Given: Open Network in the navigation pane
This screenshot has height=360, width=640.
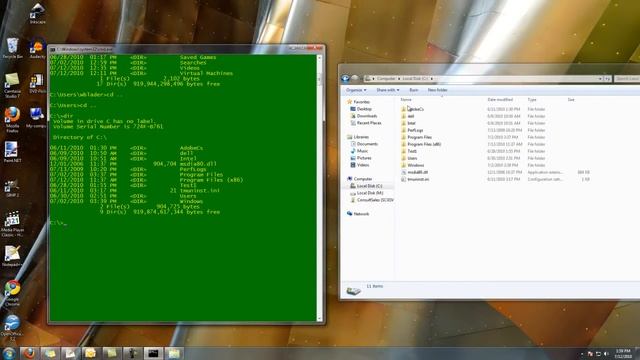Looking at the screenshot, I should 358,214.
